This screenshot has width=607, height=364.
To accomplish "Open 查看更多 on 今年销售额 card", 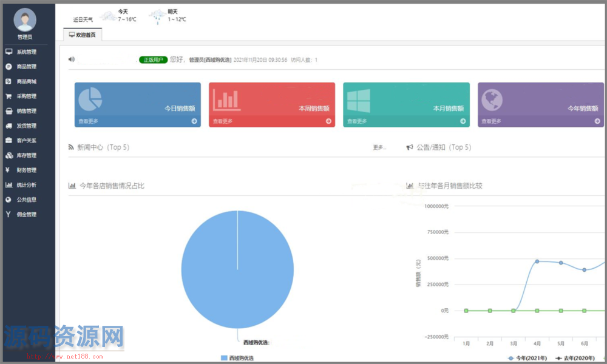I will tap(491, 121).
